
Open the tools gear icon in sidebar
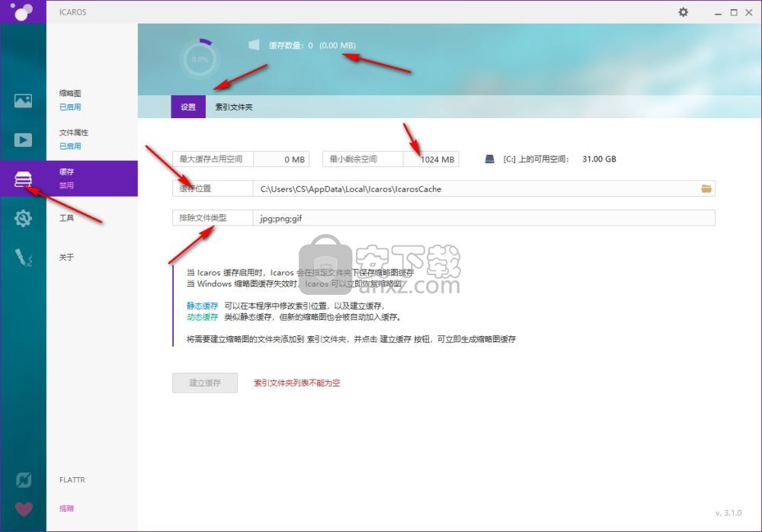point(23,218)
